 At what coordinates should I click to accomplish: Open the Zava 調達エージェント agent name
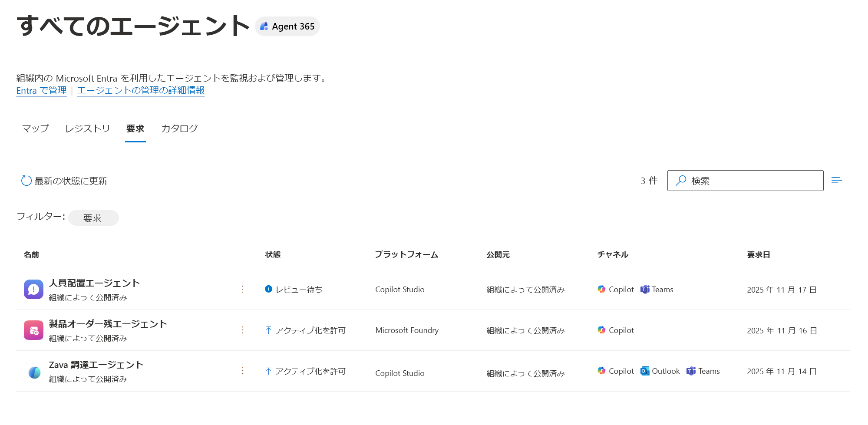(x=96, y=365)
